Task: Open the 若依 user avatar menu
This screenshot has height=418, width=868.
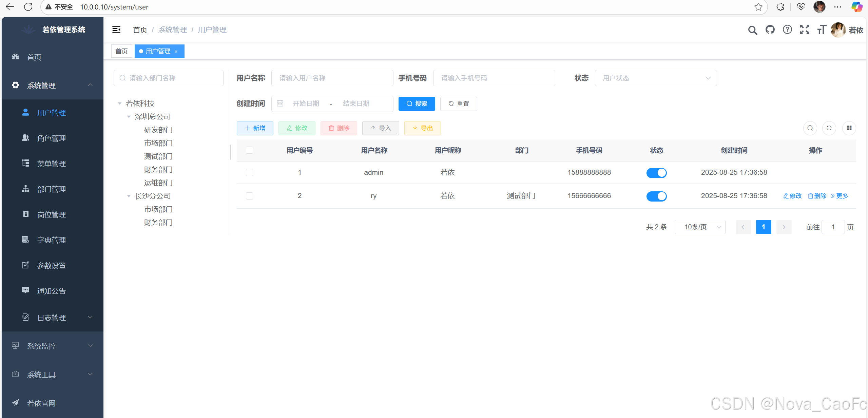Action: pyautogui.click(x=847, y=30)
